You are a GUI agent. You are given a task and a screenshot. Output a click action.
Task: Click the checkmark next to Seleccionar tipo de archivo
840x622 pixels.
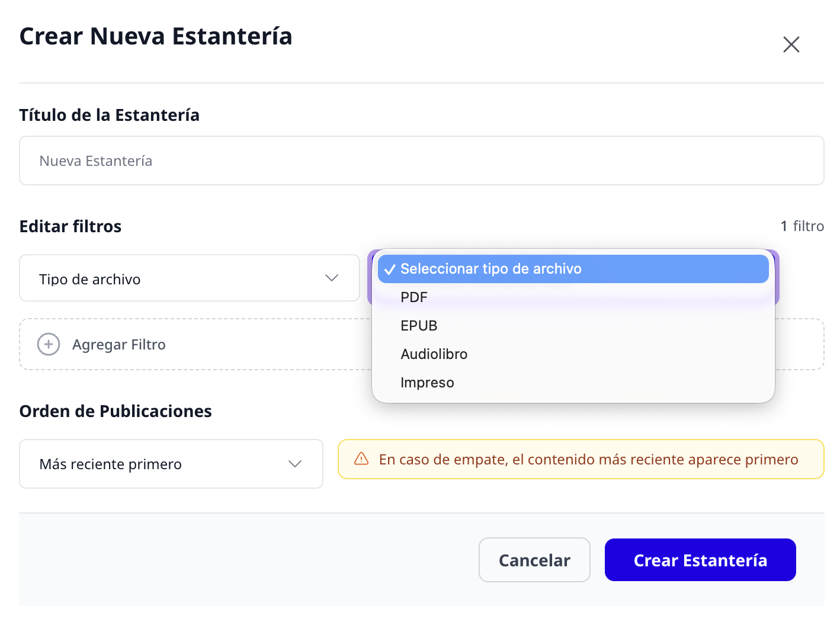[x=389, y=270]
